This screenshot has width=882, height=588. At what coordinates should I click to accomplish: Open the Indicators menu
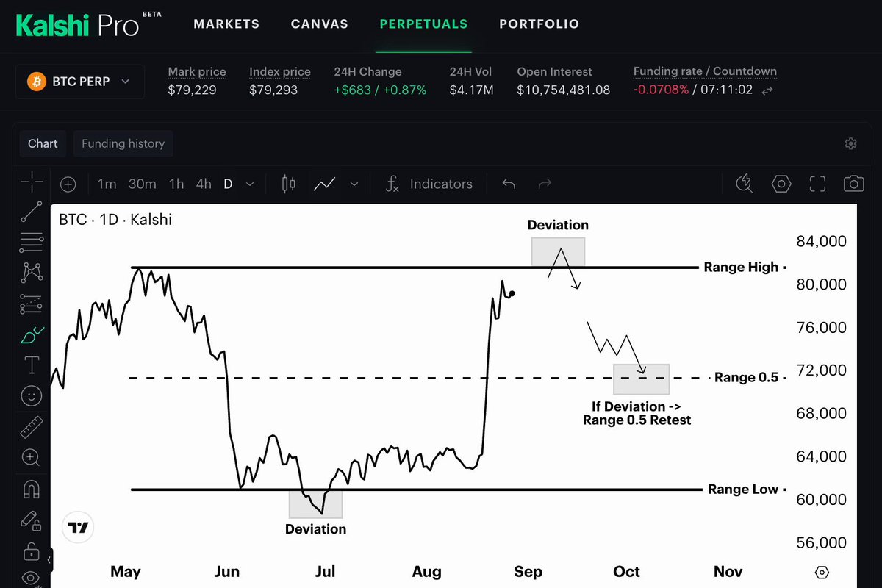tap(429, 184)
